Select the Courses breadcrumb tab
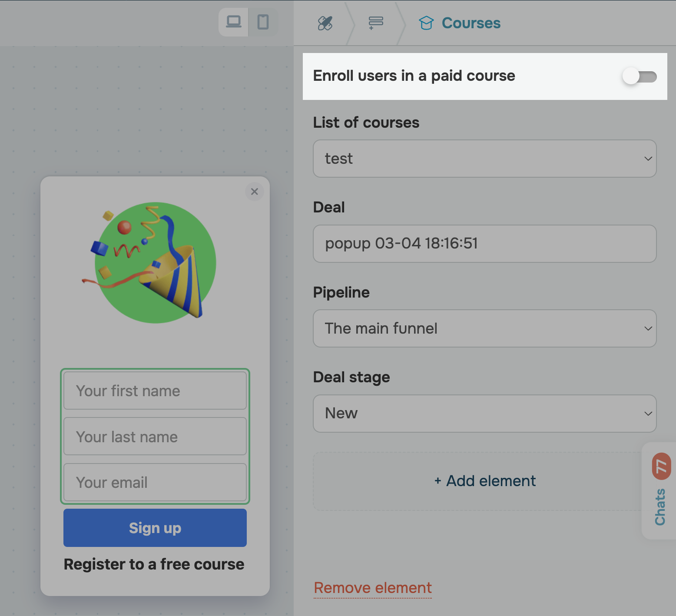Screen dimensions: 676x616 coord(471,23)
